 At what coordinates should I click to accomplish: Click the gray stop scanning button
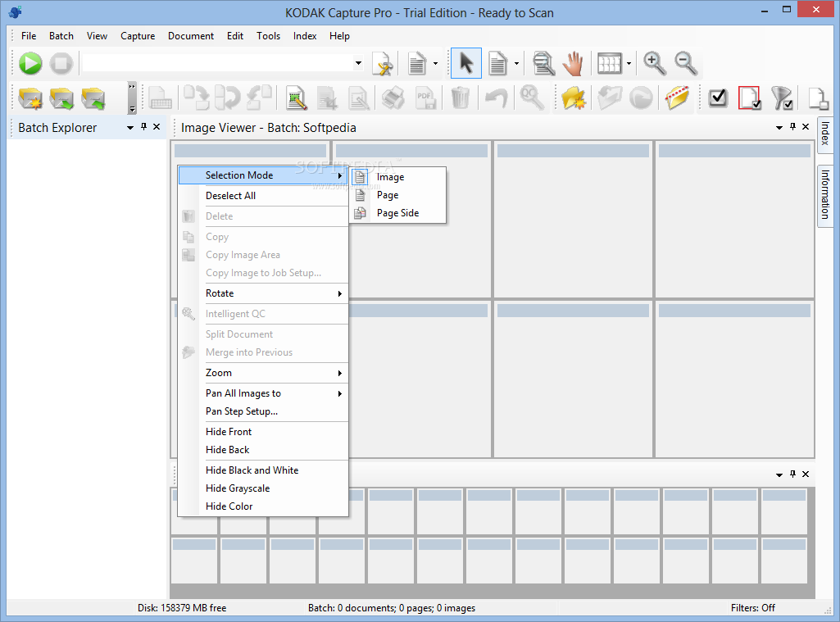tap(61, 63)
